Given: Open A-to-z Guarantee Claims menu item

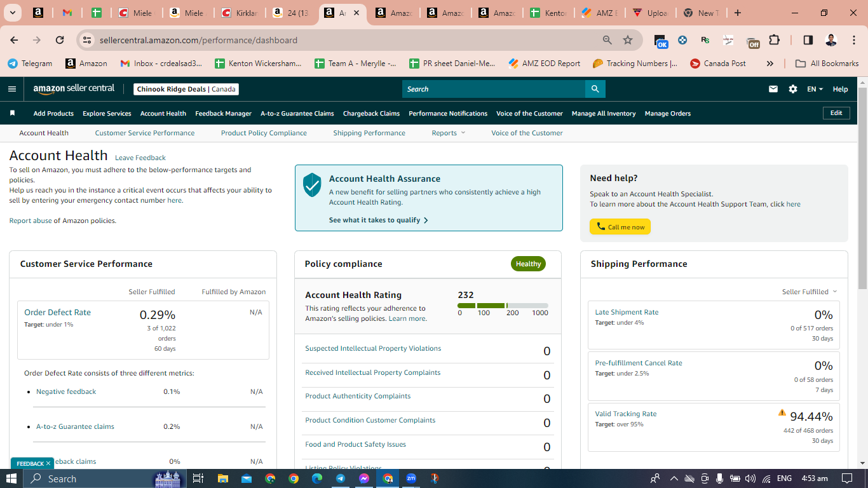Looking at the screenshot, I should 297,113.
